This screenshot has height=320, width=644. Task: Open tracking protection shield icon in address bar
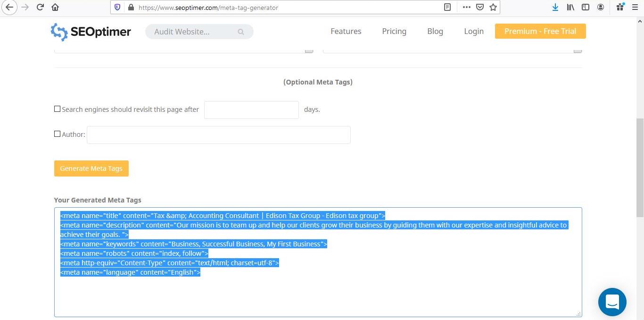[118, 8]
